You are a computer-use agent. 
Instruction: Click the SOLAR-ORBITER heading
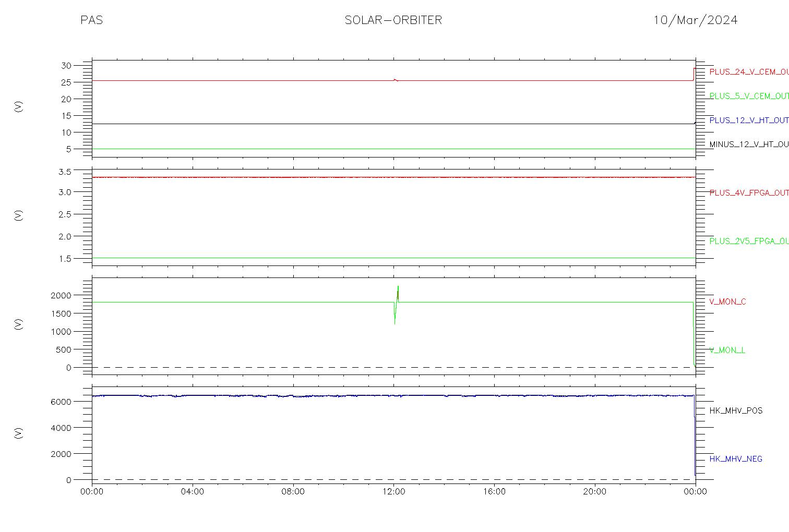pyautogui.click(x=393, y=20)
